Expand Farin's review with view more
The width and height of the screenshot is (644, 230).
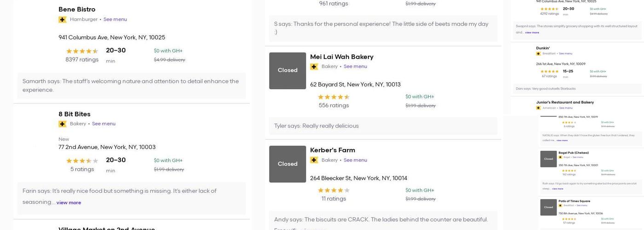point(69,203)
